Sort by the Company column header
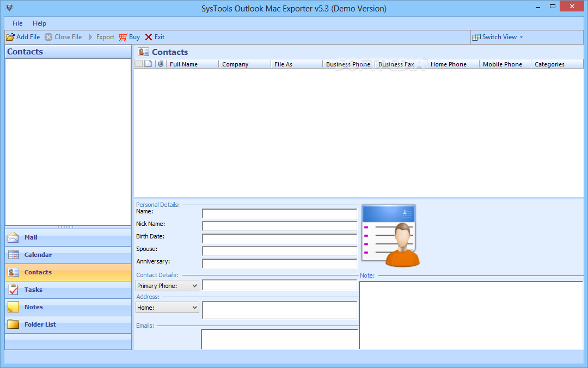The height and width of the screenshot is (368, 588). tap(245, 64)
